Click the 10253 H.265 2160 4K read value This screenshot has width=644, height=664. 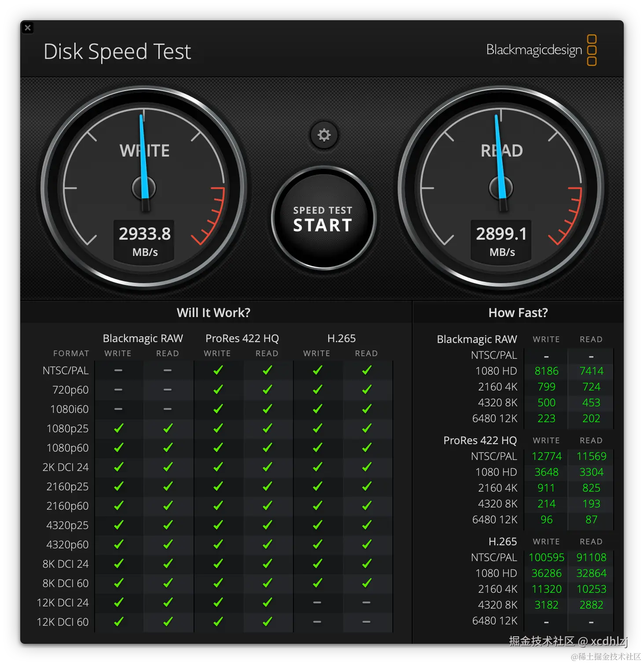pos(591,589)
